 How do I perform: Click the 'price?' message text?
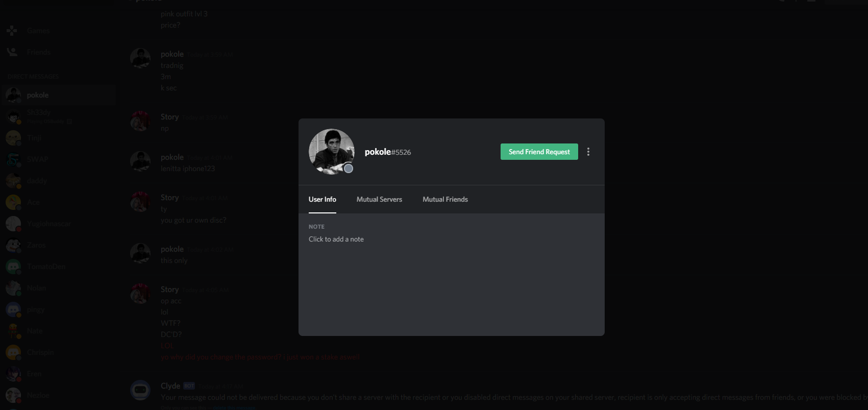click(x=170, y=25)
